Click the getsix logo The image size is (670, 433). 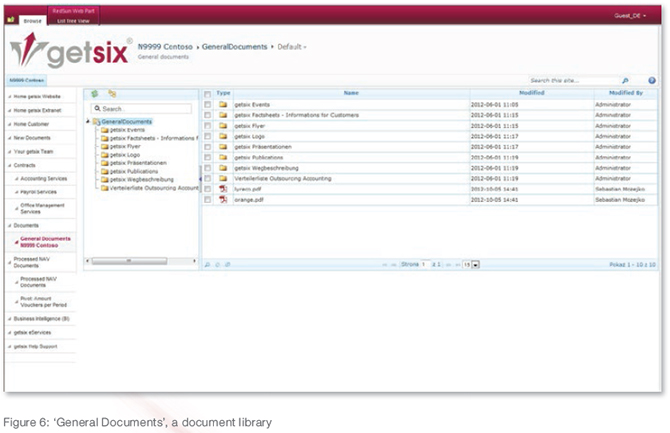tap(69, 51)
